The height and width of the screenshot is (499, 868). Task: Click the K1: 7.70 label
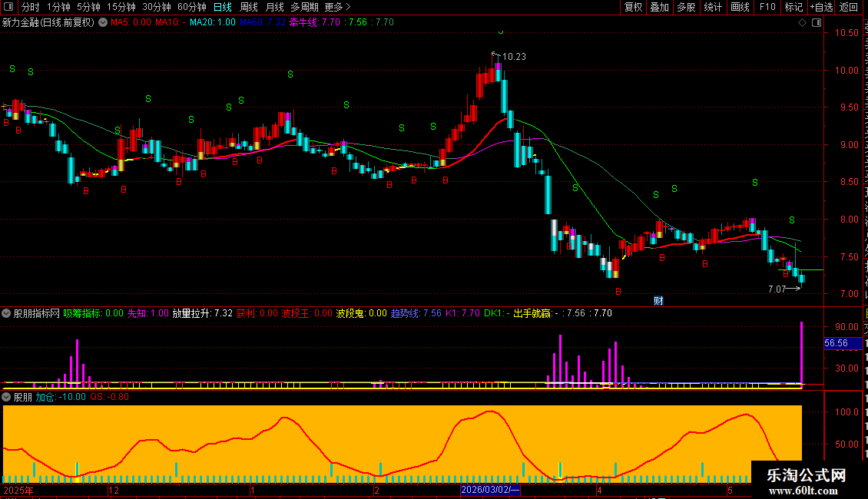pyautogui.click(x=462, y=313)
